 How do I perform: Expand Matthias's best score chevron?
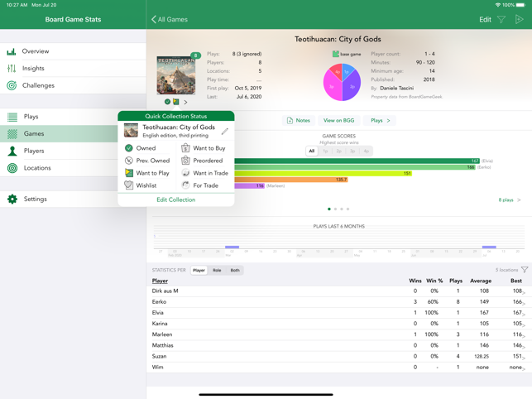tap(524, 346)
